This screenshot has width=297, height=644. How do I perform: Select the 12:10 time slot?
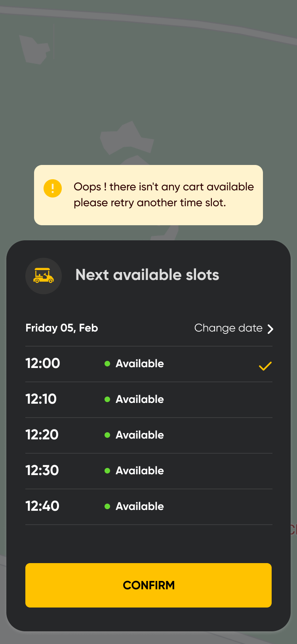tap(41, 399)
